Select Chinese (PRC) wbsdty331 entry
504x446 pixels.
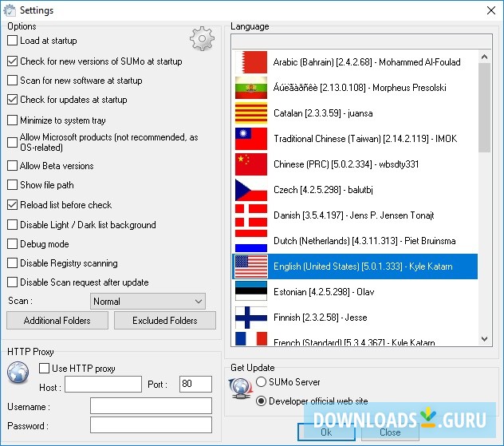346,164
